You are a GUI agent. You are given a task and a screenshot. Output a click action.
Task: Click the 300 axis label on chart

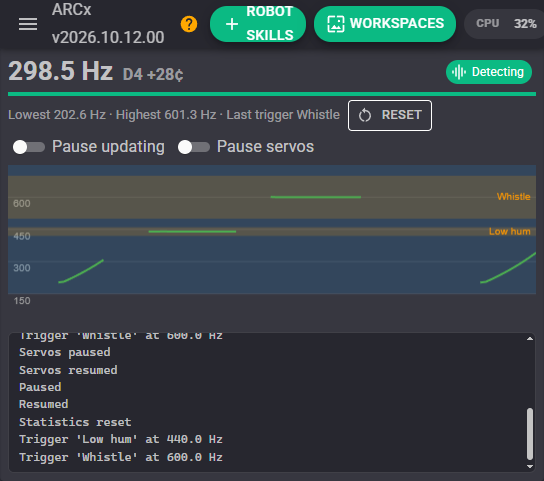22,268
